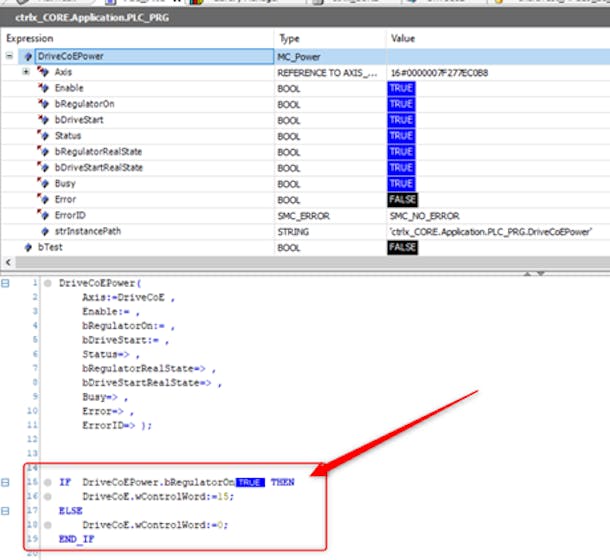Select the bRegulatorRealState row name

pos(98,152)
